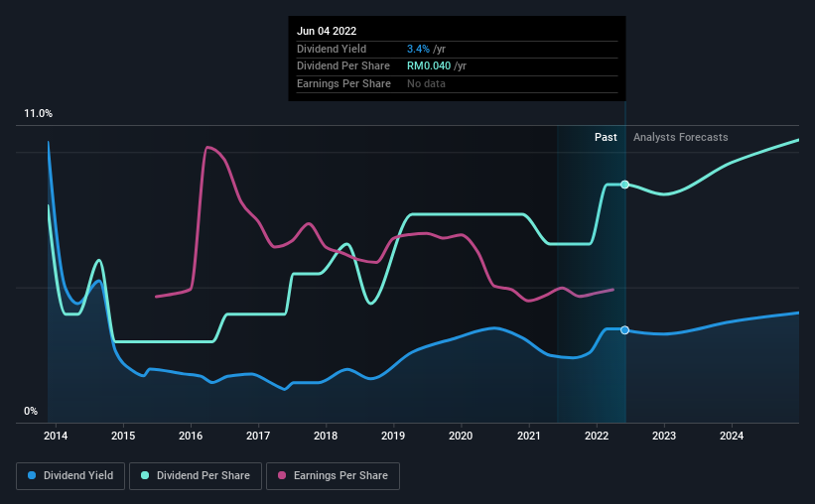Click the teal data point marker on the Dividend Per Share line
Screen dimensions: 815x504
(624, 185)
